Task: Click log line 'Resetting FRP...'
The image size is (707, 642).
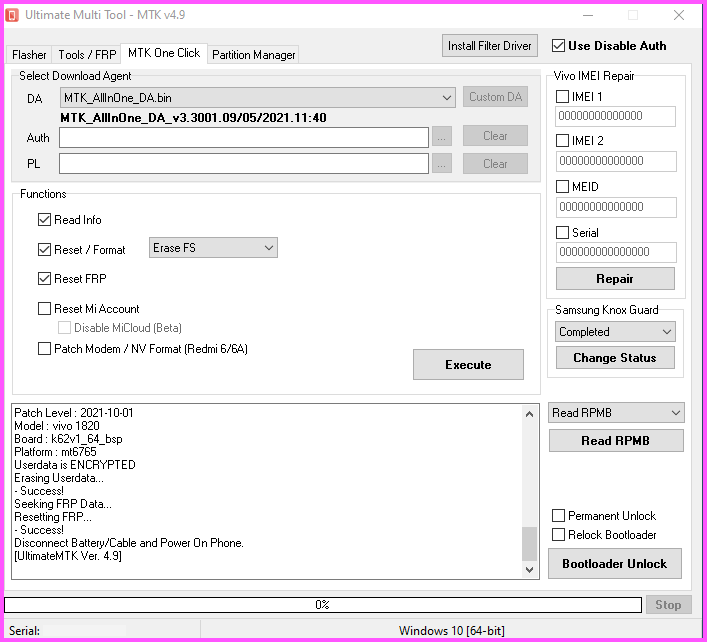Action: (53, 517)
